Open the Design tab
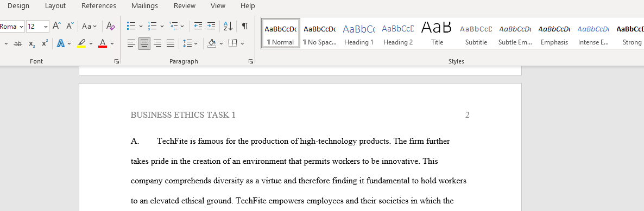This screenshot has height=211, width=644. [18, 6]
